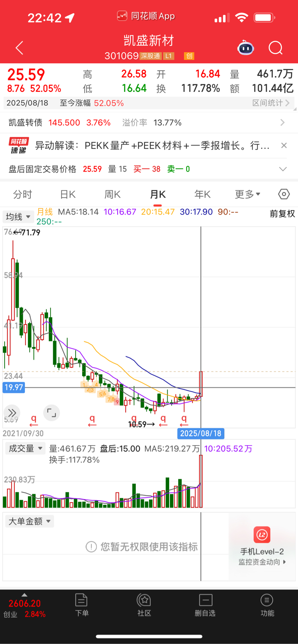Tap 溢价率 13.77% value
The width and height of the screenshot is (298, 644).
point(152,123)
